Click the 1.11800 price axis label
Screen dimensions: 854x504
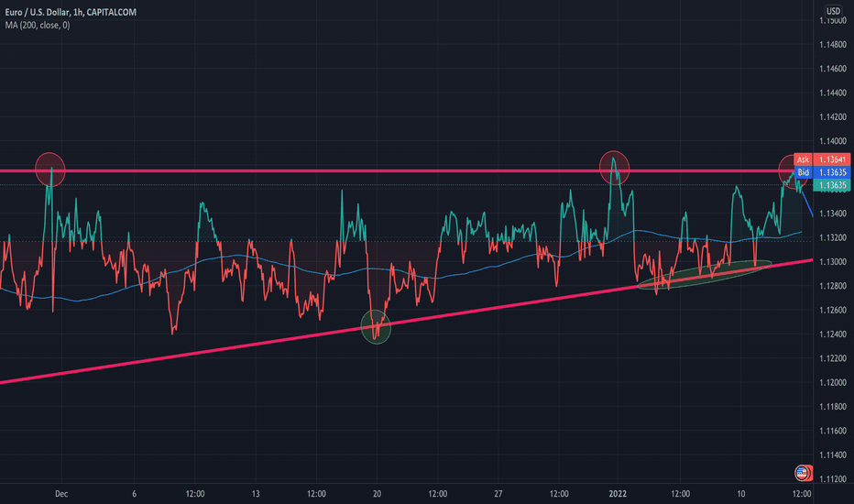click(x=833, y=407)
